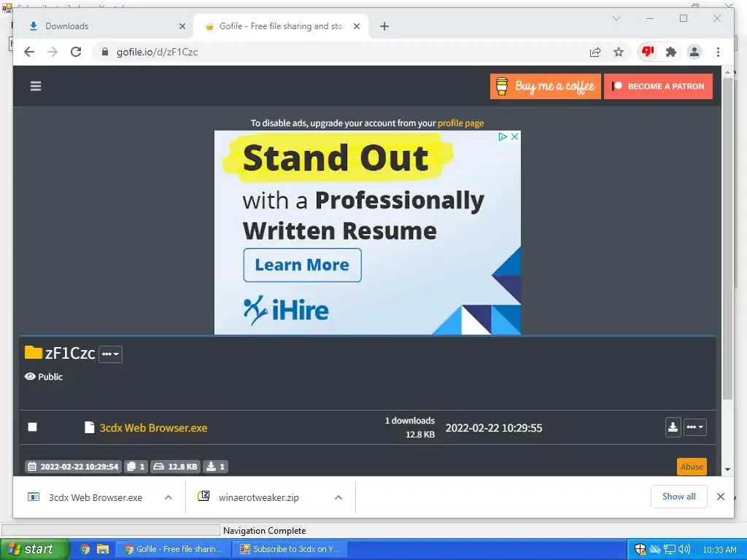The height and width of the screenshot is (560, 747).
Task: Download 3cdx Web Browser.exe via download icon
Action: 673,427
